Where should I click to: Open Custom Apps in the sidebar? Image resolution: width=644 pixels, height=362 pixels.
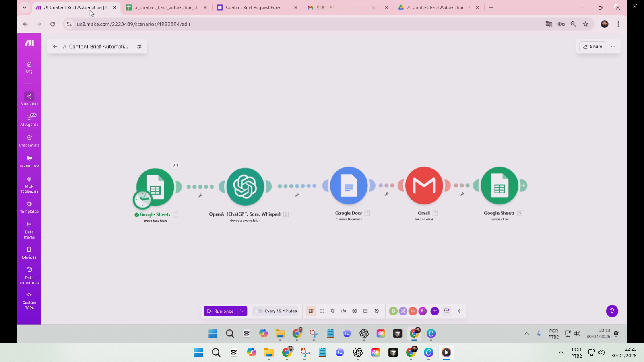point(29,301)
